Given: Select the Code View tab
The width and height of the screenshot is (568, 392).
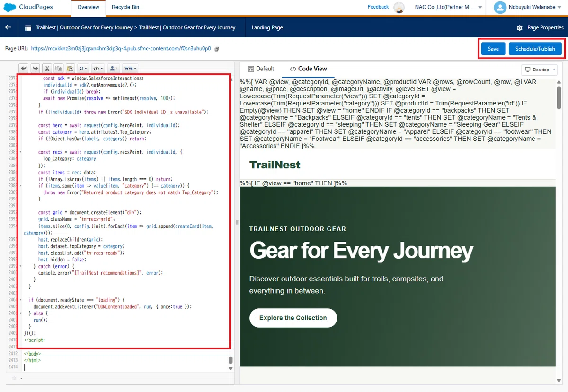Looking at the screenshot, I should coord(308,69).
